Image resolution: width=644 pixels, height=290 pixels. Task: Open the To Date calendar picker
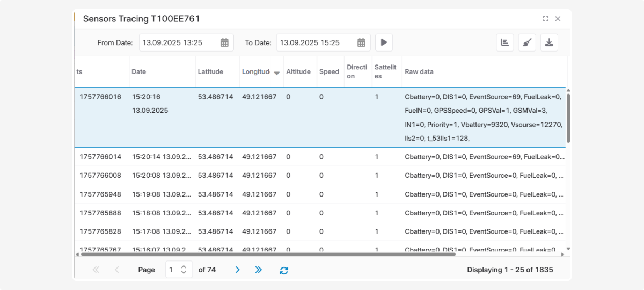pyautogui.click(x=362, y=42)
